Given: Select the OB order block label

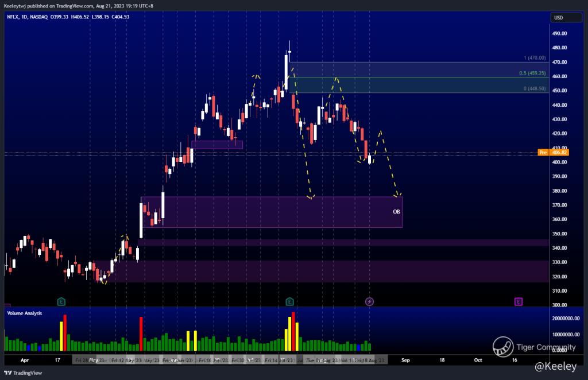Looking at the screenshot, I should 396,212.
